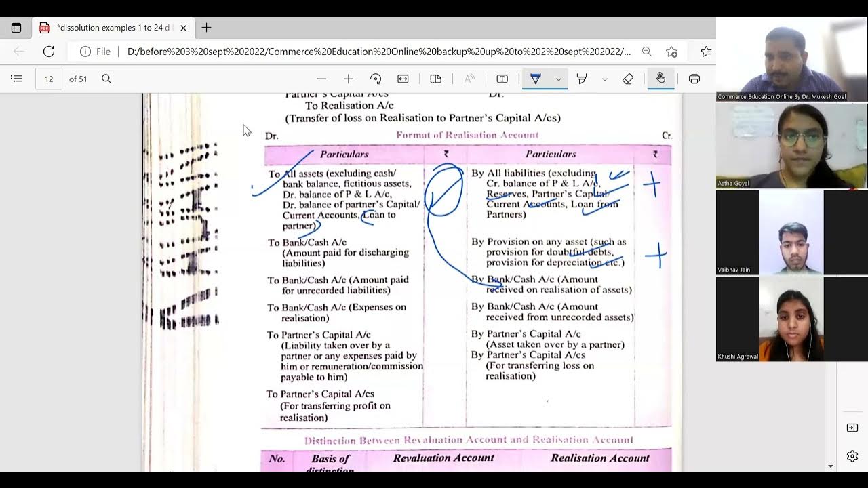View site information File icon
This screenshot has width=868, height=488.
95,52
